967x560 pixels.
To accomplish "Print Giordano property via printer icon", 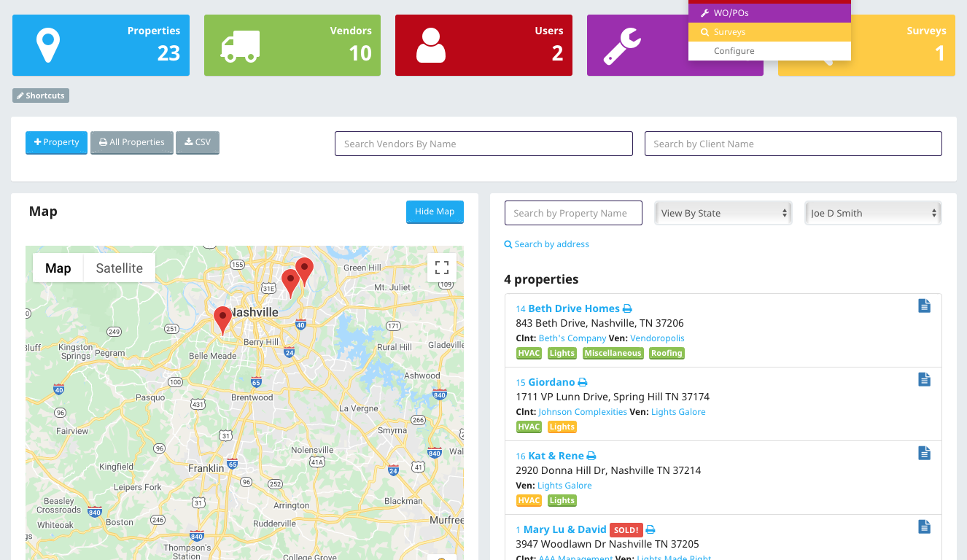I will click(x=583, y=383).
